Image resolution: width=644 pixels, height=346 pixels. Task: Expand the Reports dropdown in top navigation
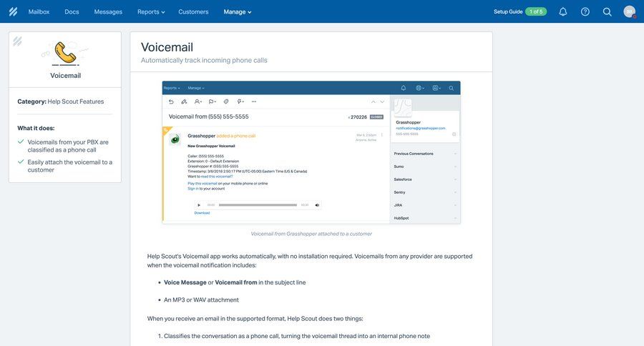tap(151, 12)
